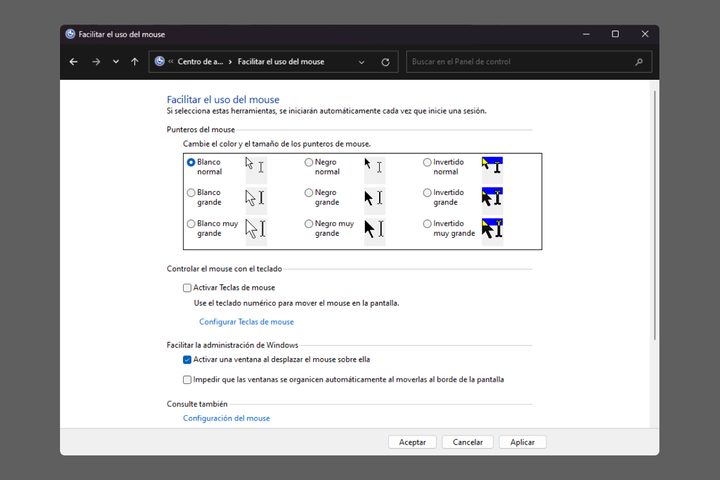This screenshot has width=720, height=480.
Task: Choose the Invertido muy grande pointer option
Action: 427,224
